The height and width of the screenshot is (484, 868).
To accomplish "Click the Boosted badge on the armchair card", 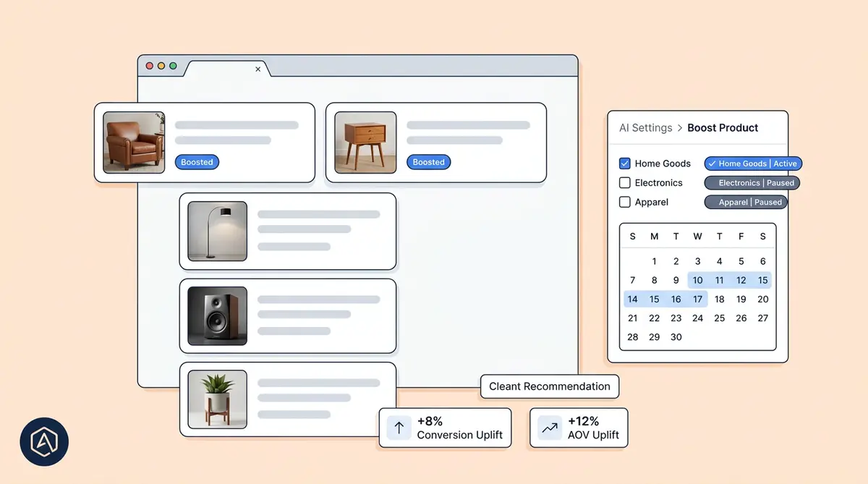I will click(197, 162).
